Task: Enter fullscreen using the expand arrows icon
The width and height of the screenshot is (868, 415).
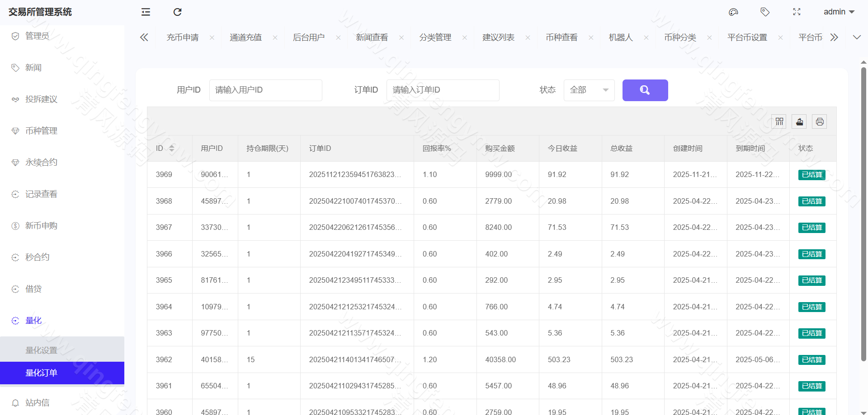Action: pos(797,12)
